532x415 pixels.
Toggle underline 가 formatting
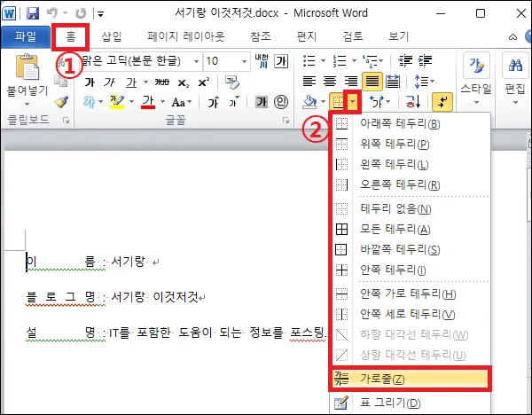pos(131,82)
